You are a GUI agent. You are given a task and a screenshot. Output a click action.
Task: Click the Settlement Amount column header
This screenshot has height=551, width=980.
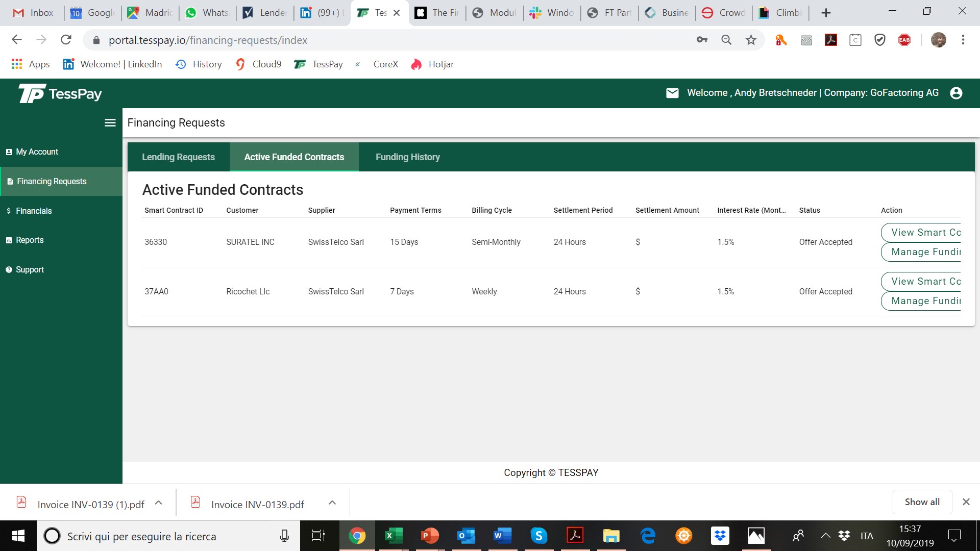667,210
